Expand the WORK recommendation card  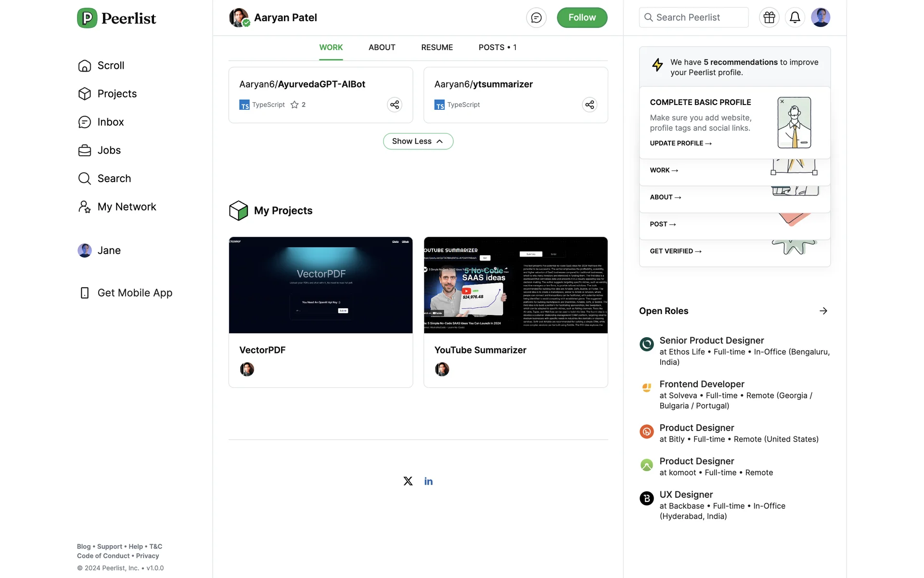click(664, 170)
